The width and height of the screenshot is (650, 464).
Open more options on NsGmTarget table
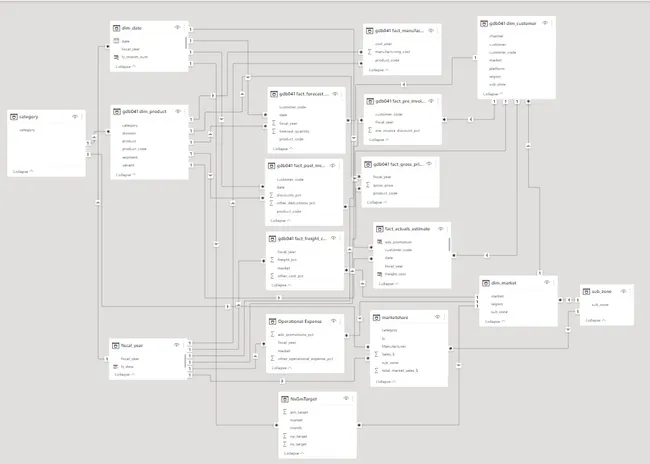click(x=353, y=398)
